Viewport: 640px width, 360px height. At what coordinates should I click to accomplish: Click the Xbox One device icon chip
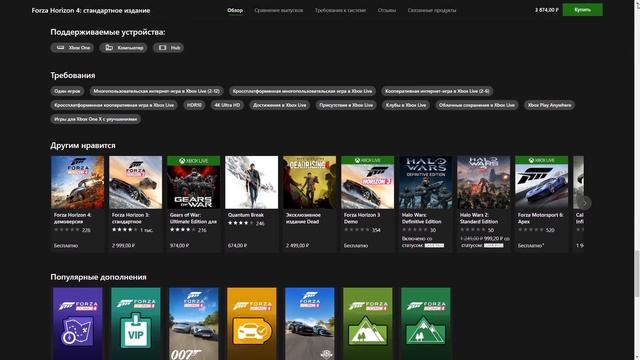click(72, 48)
